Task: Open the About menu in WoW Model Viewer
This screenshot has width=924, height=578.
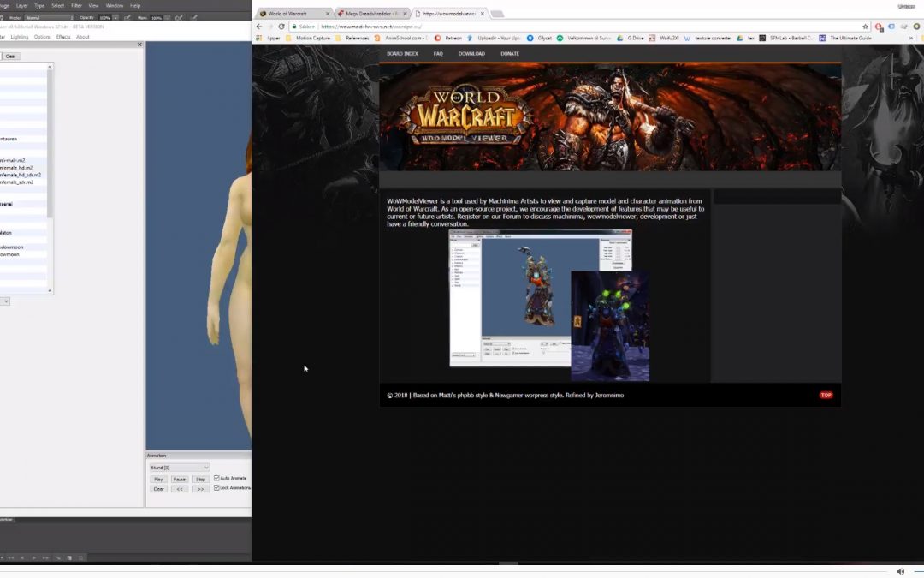Action: click(x=82, y=37)
